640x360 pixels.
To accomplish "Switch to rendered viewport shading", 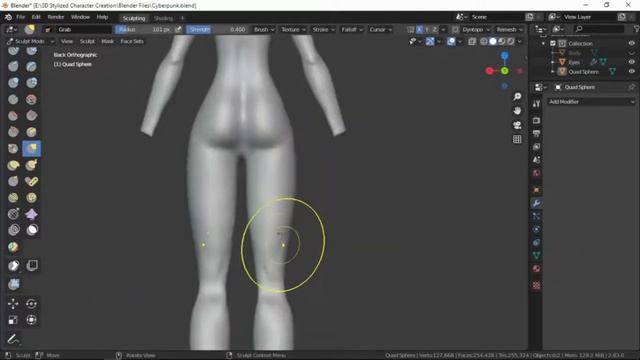I will tap(511, 41).
